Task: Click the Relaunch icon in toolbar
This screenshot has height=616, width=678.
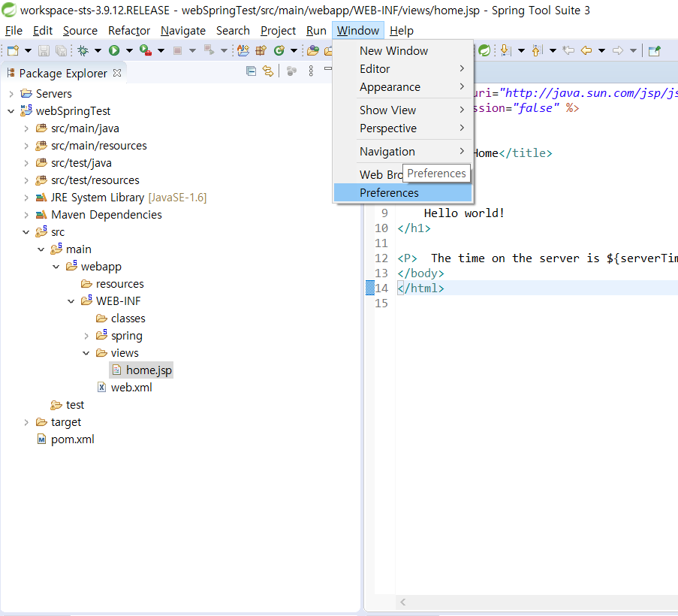Action: (209, 50)
